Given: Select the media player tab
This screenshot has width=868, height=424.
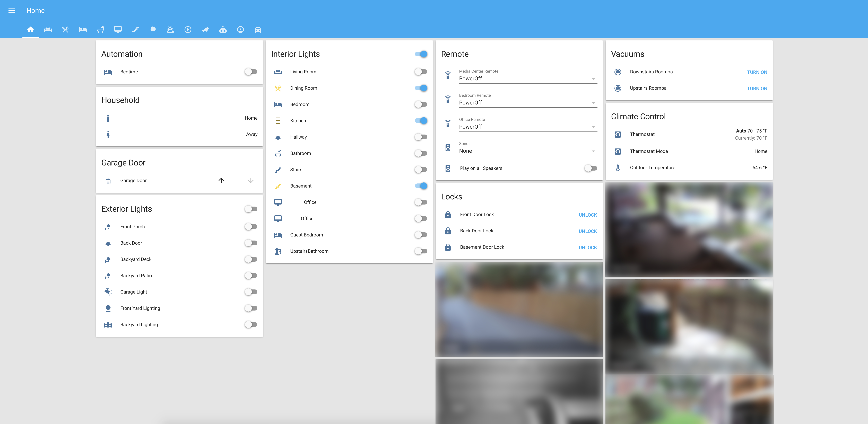Looking at the screenshot, I should click(188, 30).
